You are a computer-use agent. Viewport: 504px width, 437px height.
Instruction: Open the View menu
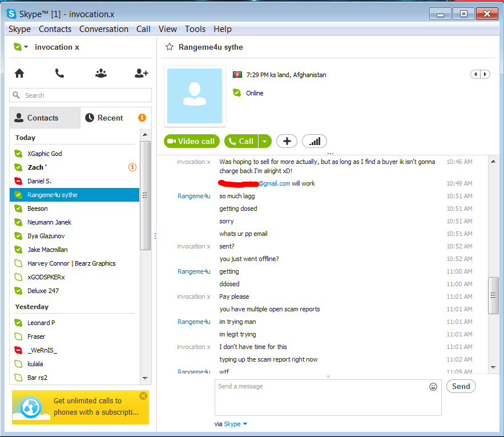tap(167, 29)
